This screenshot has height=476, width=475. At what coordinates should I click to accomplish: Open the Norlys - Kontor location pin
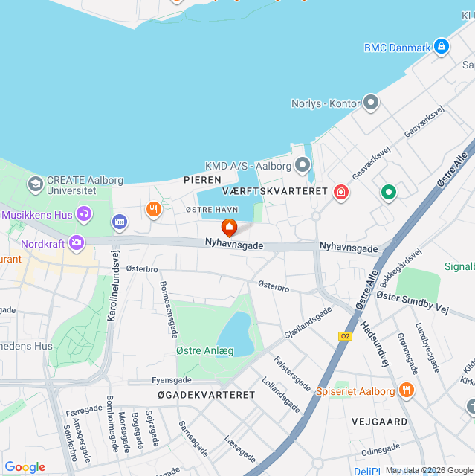[x=371, y=103]
